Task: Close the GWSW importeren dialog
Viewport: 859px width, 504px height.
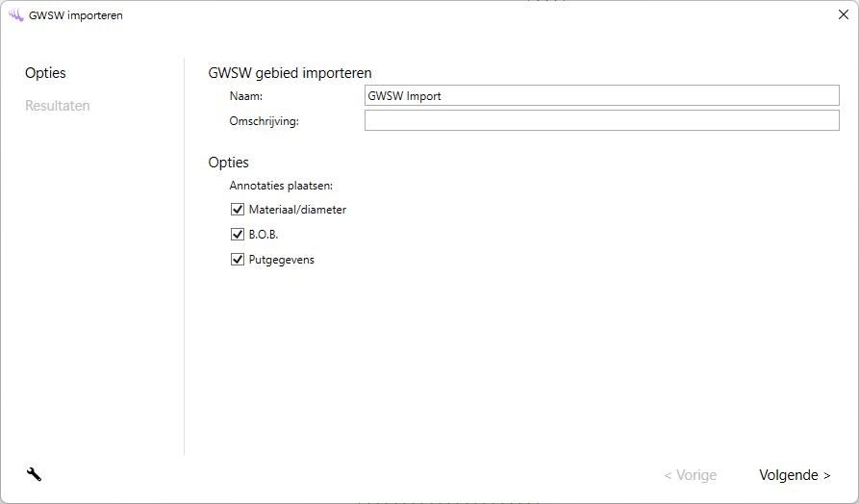Action: tap(843, 15)
